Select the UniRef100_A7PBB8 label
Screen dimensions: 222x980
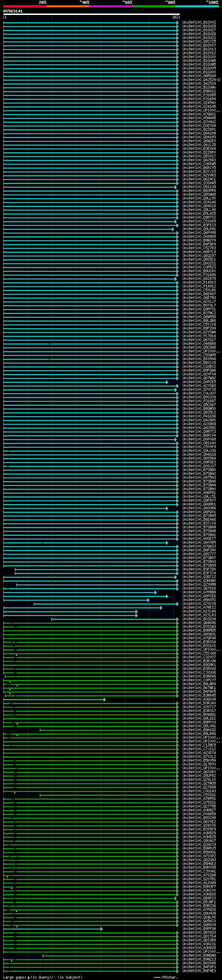[199, 592]
